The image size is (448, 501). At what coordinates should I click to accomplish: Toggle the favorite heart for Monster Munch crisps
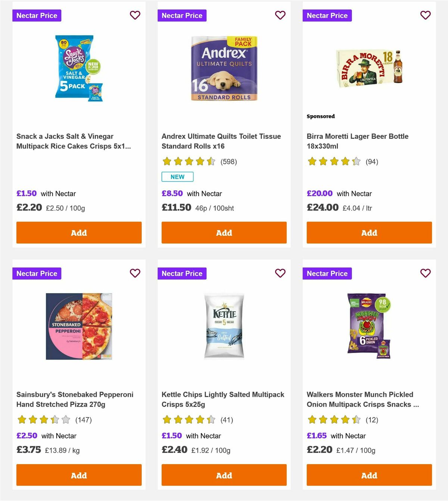(425, 273)
